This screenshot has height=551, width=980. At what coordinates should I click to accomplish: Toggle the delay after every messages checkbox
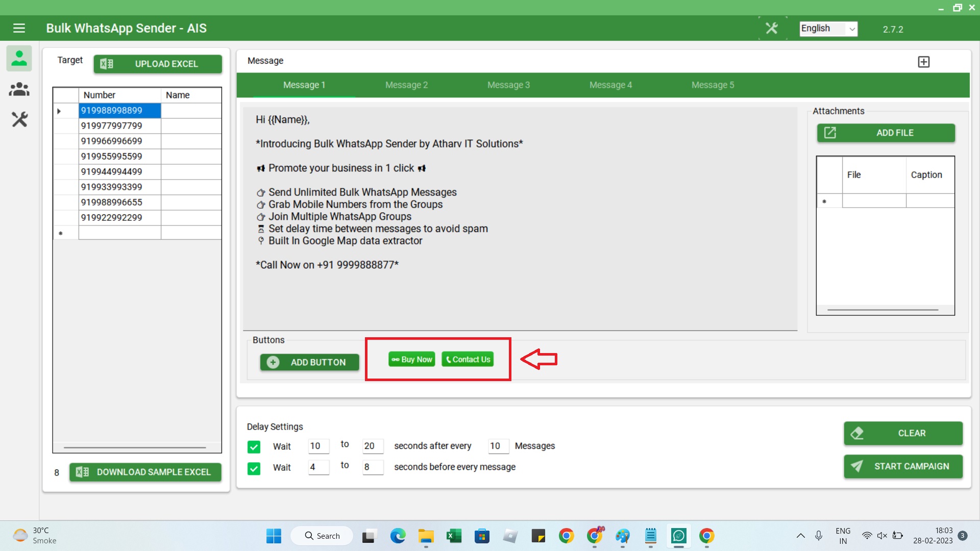coord(254,446)
